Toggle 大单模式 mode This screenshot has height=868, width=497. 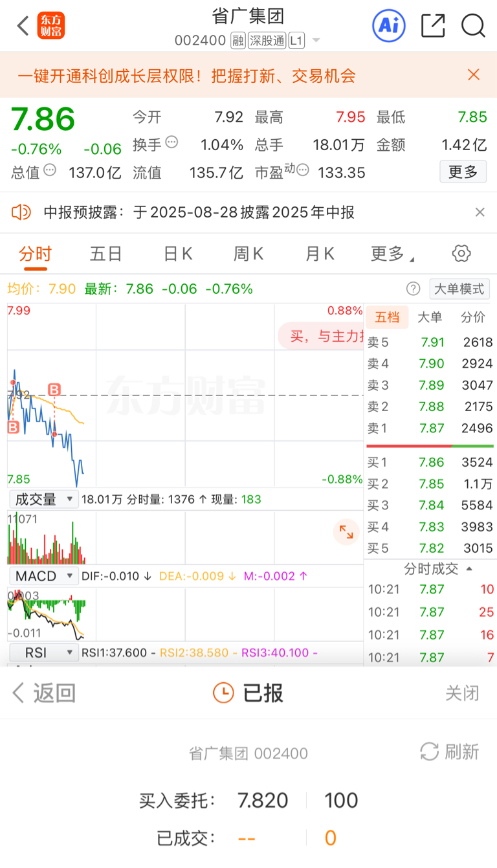click(x=459, y=289)
